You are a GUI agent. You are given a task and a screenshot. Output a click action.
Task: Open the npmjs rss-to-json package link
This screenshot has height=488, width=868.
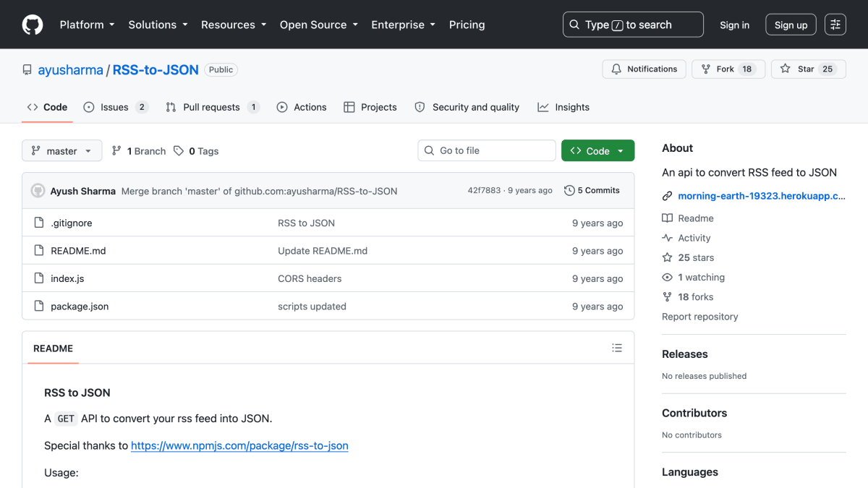[239, 445]
